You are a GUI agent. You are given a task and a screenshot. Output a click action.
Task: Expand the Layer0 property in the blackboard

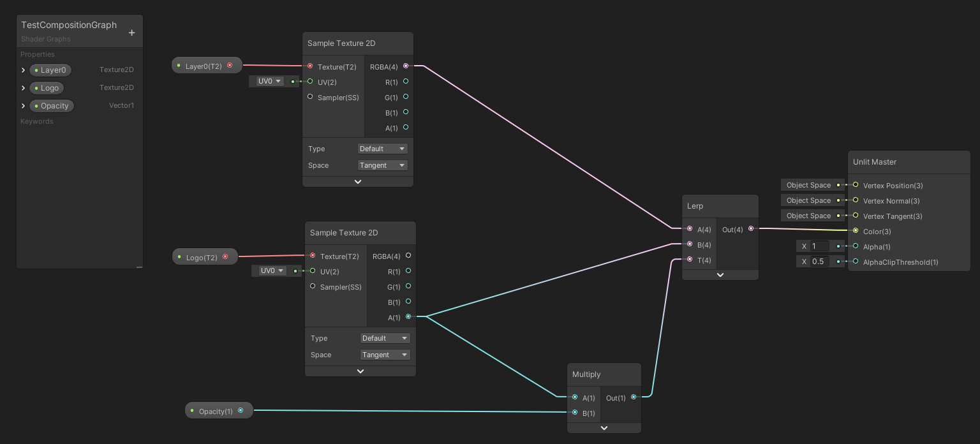[24, 70]
